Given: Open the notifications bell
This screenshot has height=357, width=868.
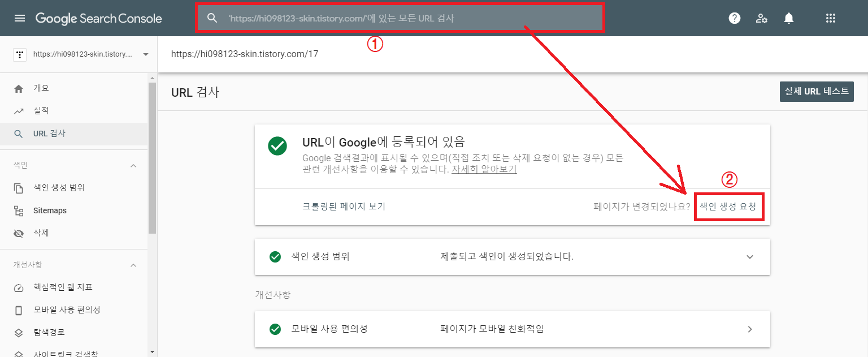Looking at the screenshot, I should [789, 18].
